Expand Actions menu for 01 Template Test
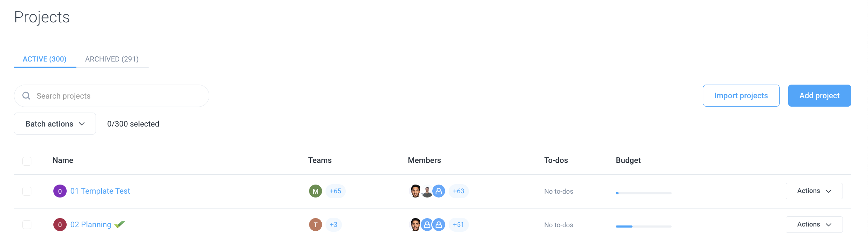 click(814, 191)
